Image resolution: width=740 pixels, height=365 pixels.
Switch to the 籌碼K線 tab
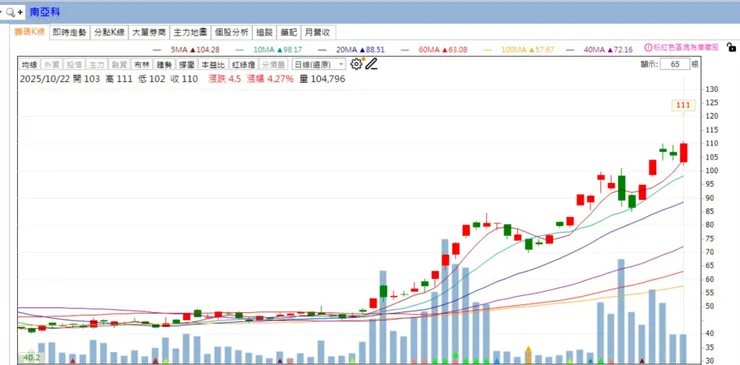(29, 32)
